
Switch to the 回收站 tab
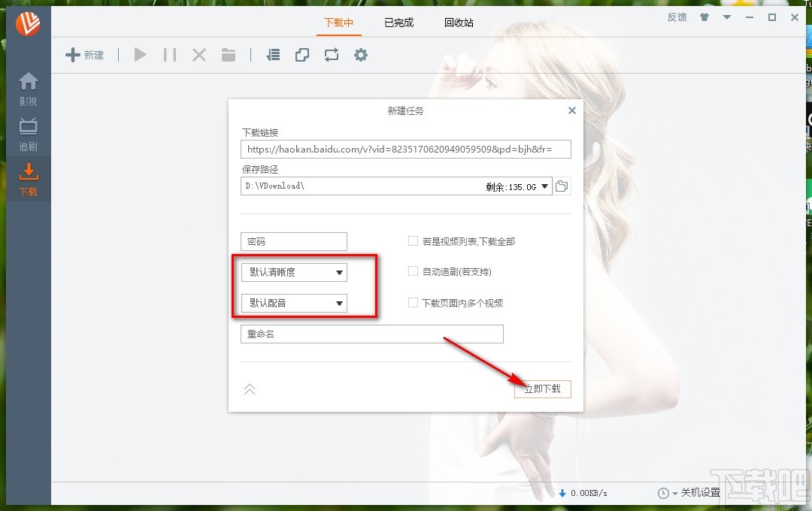459,23
